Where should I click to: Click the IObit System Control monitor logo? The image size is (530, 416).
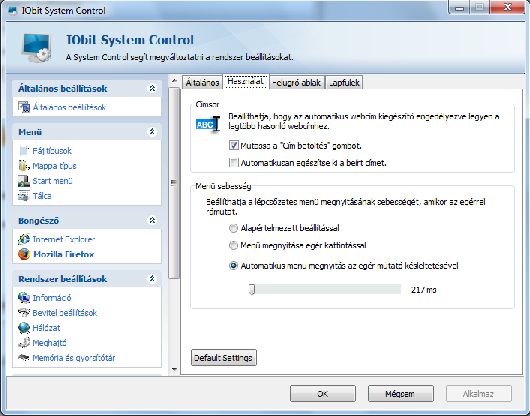36,47
